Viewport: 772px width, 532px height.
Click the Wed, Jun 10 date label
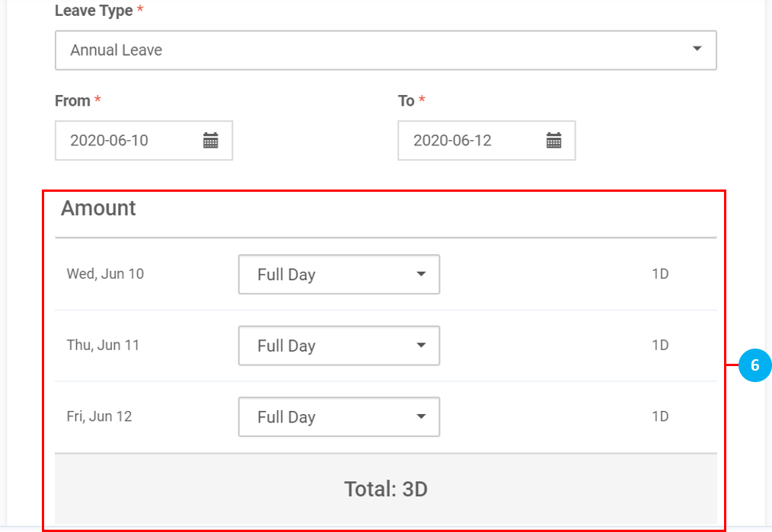pyautogui.click(x=105, y=274)
